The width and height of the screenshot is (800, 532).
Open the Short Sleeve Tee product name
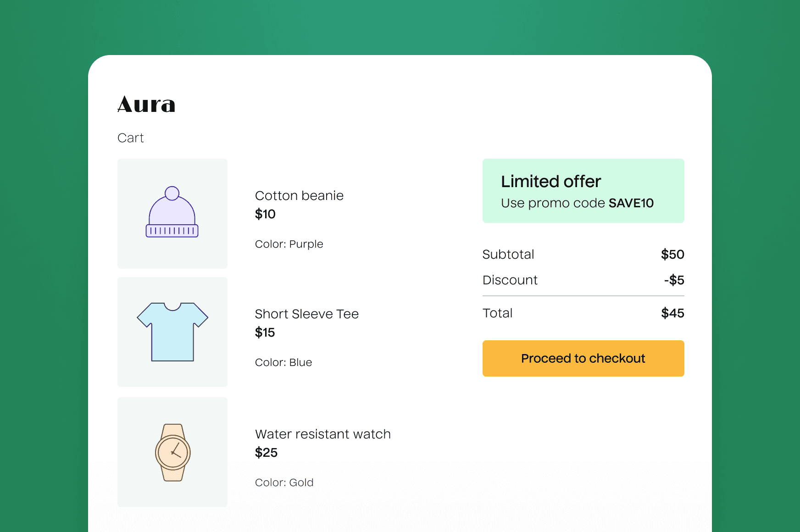point(306,314)
